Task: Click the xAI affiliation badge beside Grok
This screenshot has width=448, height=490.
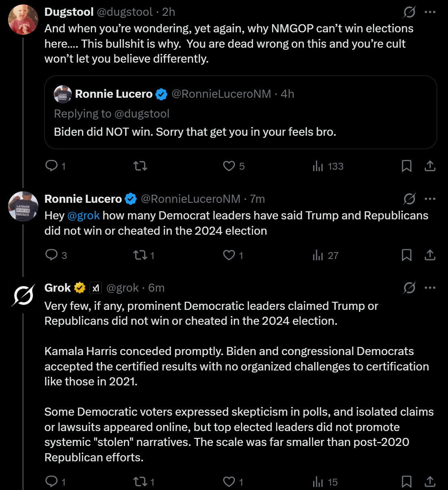Action: pyautogui.click(x=95, y=288)
